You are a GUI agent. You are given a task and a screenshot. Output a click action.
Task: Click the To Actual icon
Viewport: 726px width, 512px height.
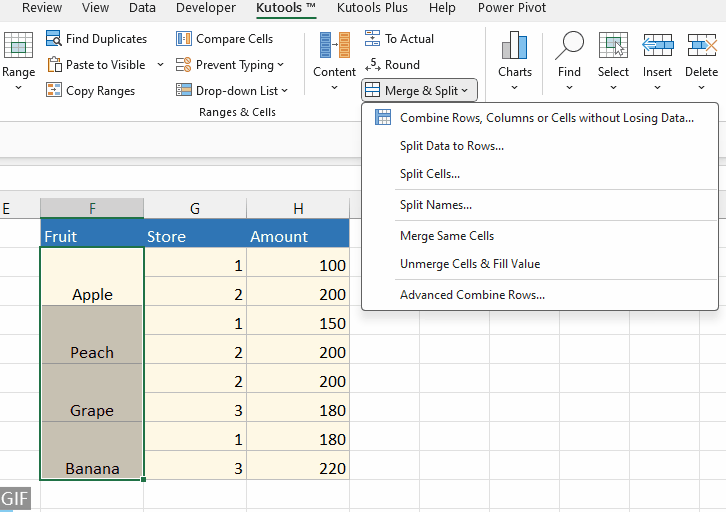[372, 38]
